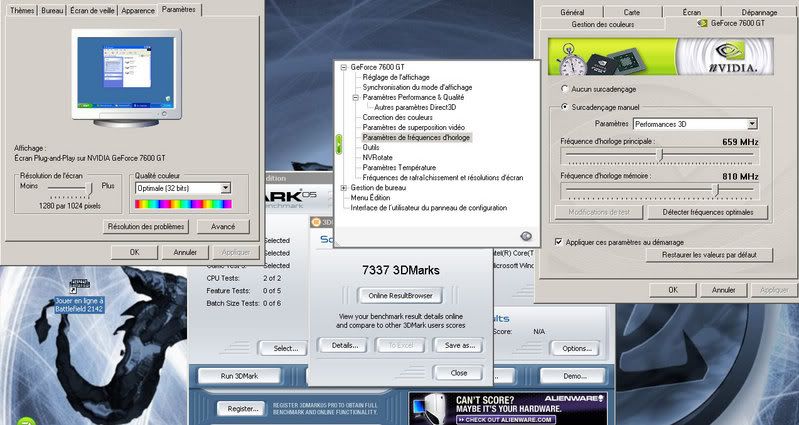Click the Résolution des problèmes button
Image resolution: width=799 pixels, height=425 pixels.
point(146,226)
